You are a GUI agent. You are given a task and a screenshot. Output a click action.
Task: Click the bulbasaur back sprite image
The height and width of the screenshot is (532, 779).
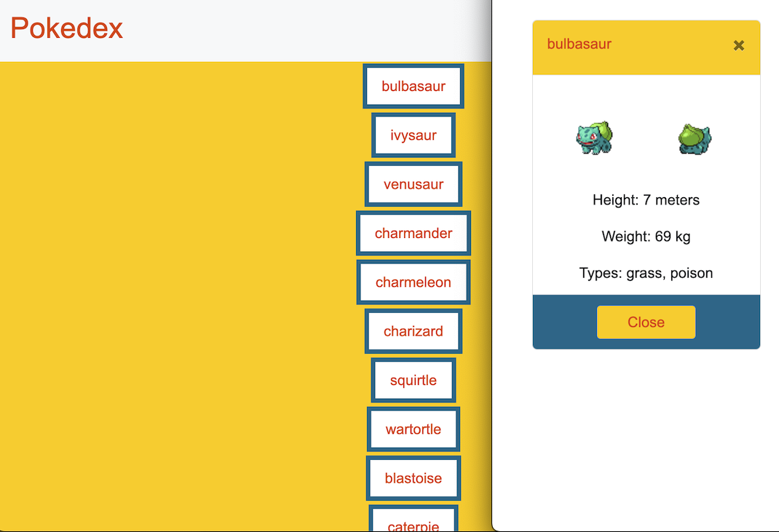(x=695, y=139)
